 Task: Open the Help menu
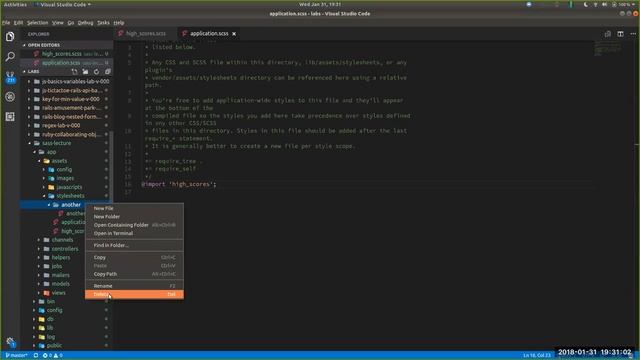119,23
